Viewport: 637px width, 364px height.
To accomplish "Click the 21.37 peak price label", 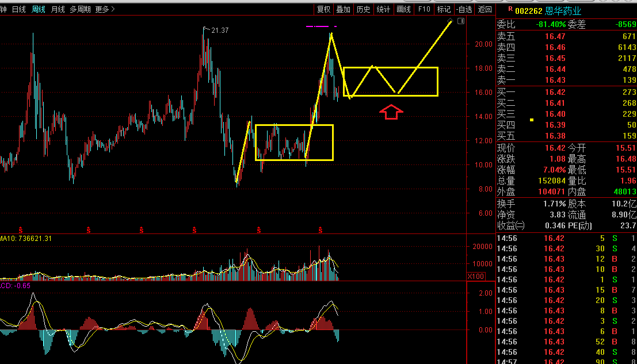I will pyautogui.click(x=220, y=30).
